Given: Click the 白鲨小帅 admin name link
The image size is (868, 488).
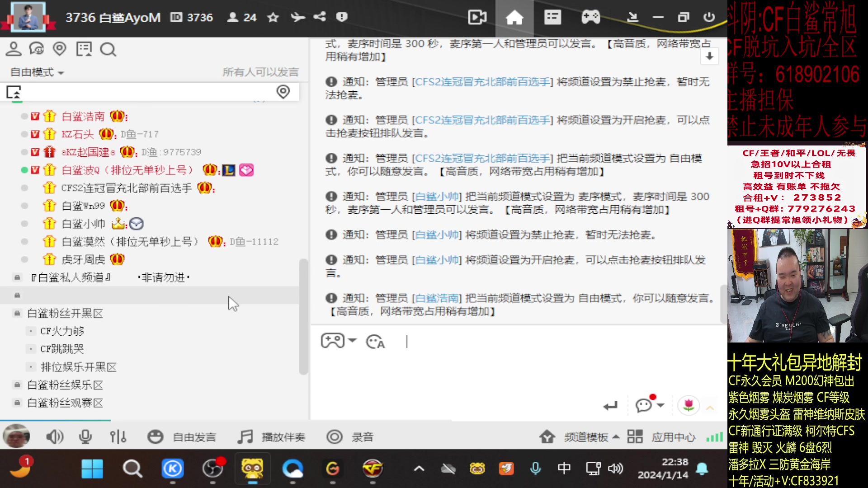Looking at the screenshot, I should point(437,196).
